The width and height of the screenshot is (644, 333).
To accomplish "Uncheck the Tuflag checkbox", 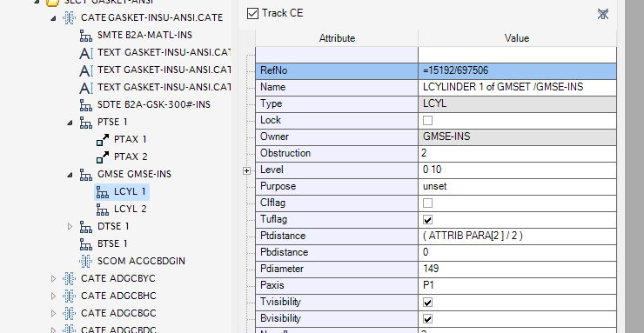I will 427,220.
